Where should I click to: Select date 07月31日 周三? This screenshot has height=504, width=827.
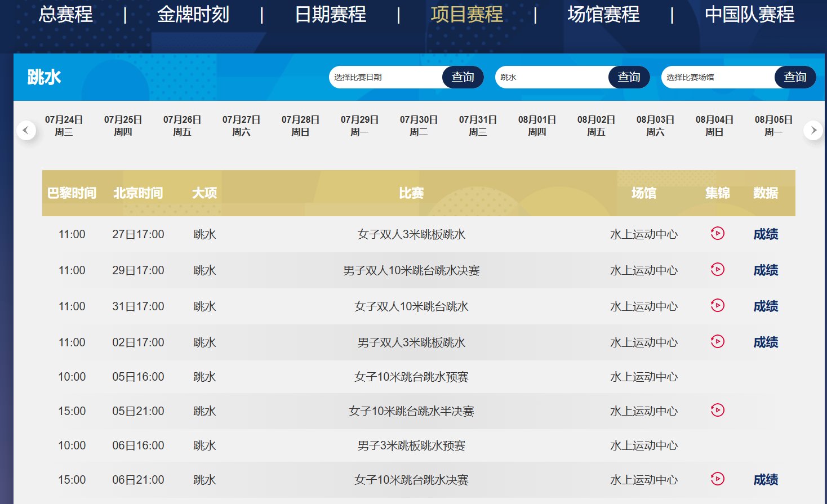pos(478,126)
